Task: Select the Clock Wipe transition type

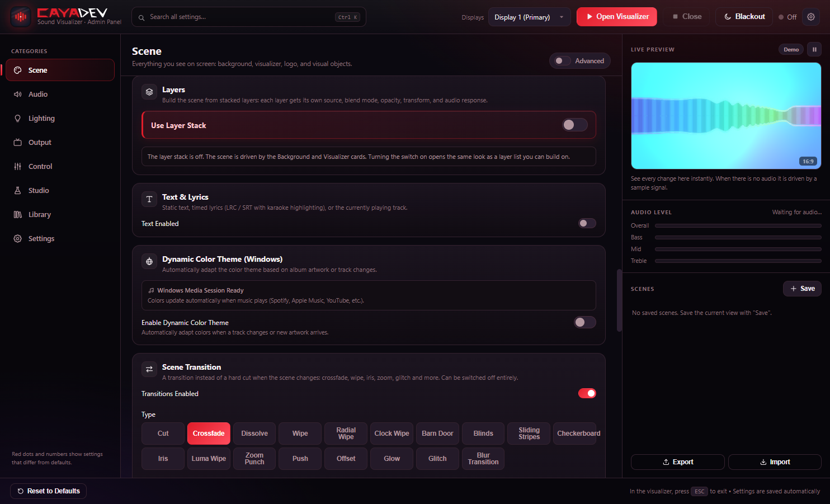Action: [392, 434]
